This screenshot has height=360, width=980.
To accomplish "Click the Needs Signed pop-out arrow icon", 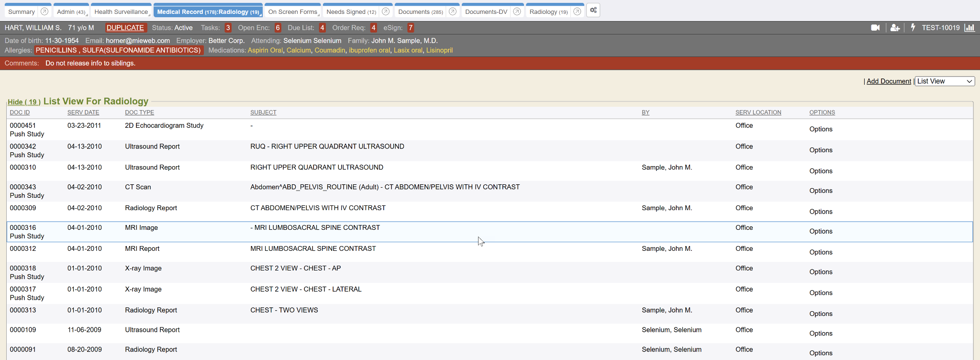I will [x=386, y=12].
